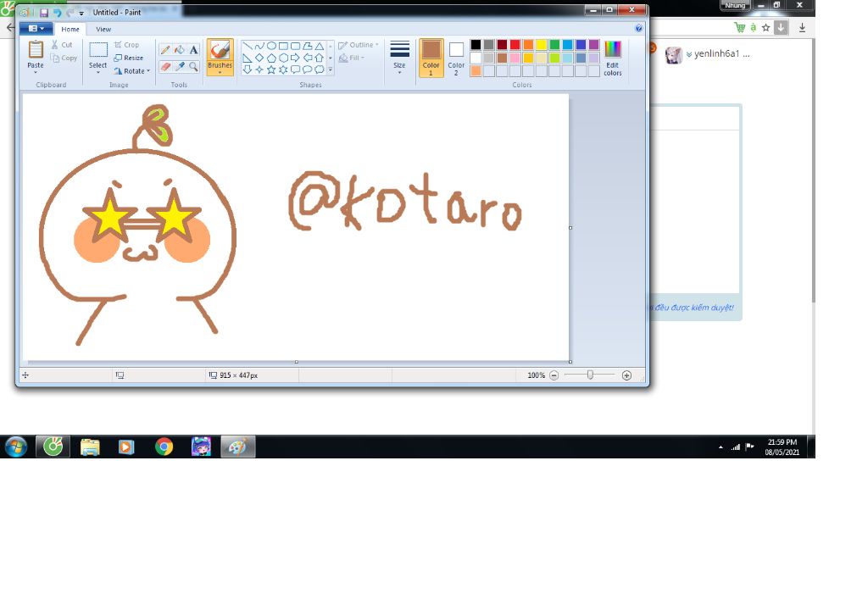Open the Resize dialog

[129, 58]
